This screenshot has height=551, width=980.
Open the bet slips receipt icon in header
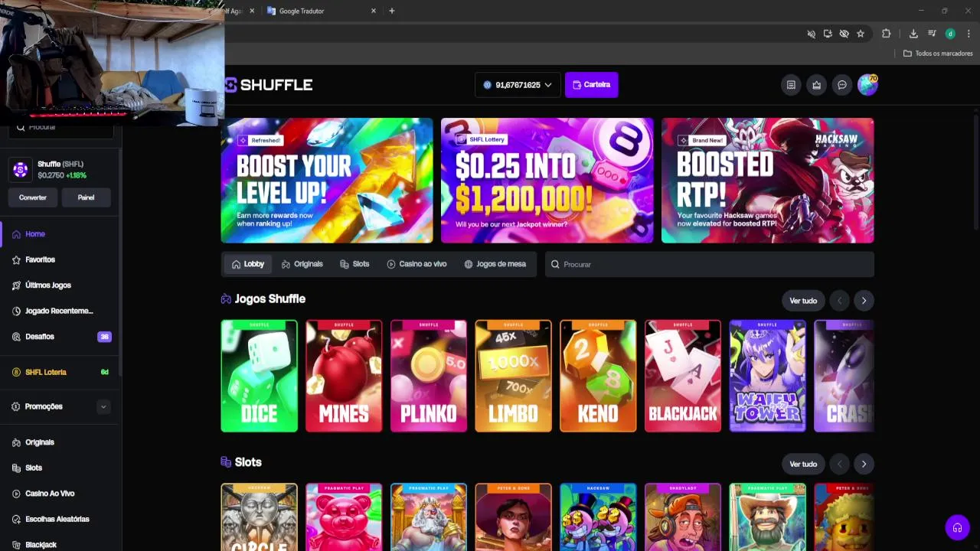791,85
